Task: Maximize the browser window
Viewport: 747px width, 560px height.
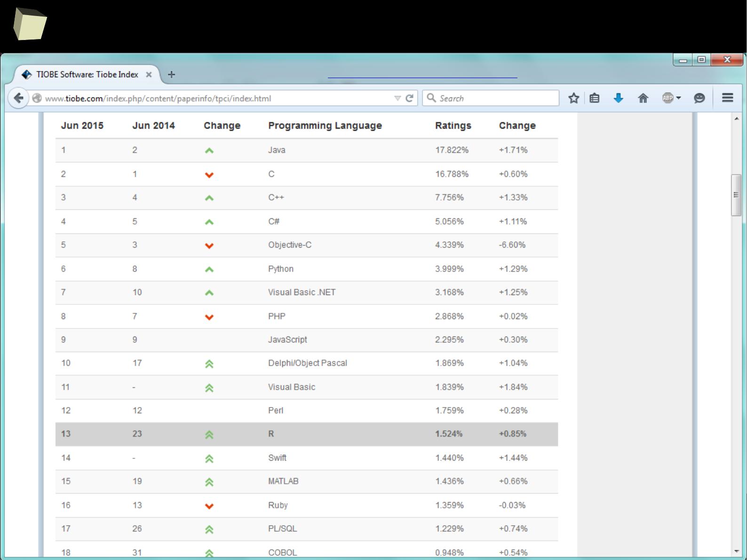Action: click(x=702, y=60)
